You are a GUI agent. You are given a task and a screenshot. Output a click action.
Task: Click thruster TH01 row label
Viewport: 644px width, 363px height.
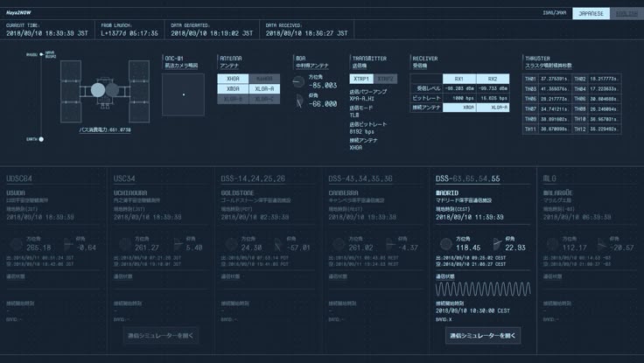click(x=530, y=79)
